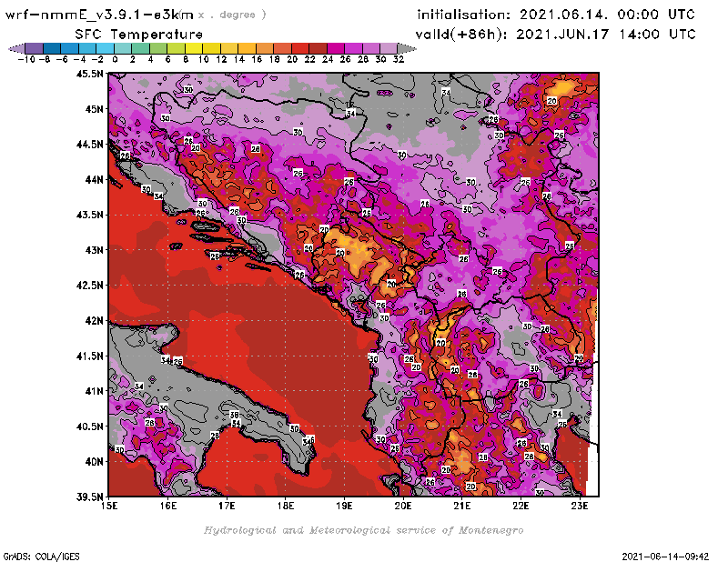This screenshot has width=728, height=562.
Task: Click the gray arrow swatch above 32 degrees
Action: pyautogui.click(x=407, y=48)
